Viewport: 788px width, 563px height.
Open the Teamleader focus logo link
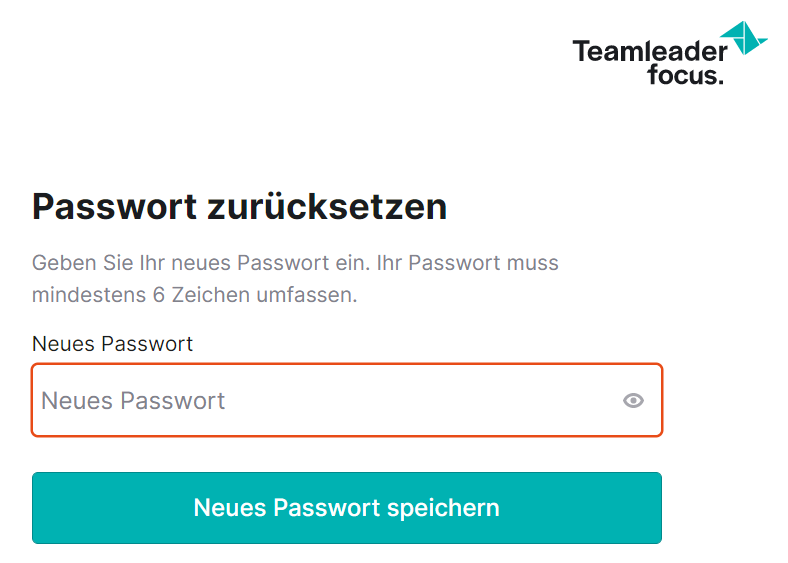coord(670,53)
